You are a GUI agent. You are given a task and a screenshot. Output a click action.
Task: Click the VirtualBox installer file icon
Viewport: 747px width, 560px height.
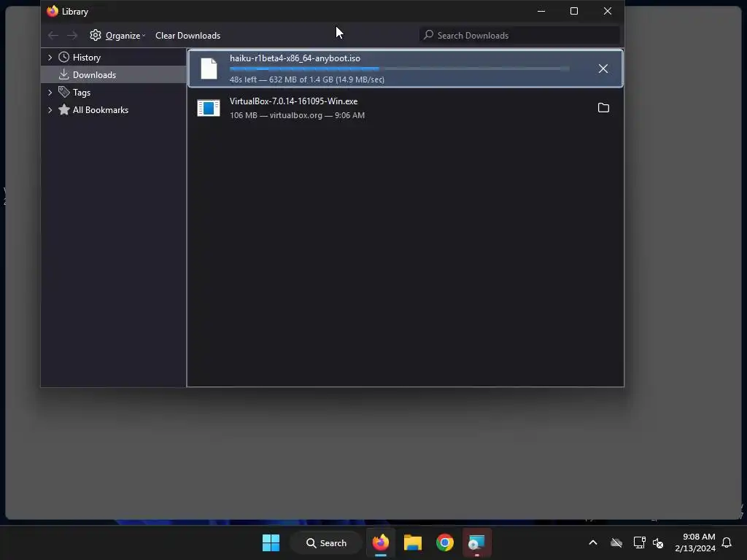209,108
